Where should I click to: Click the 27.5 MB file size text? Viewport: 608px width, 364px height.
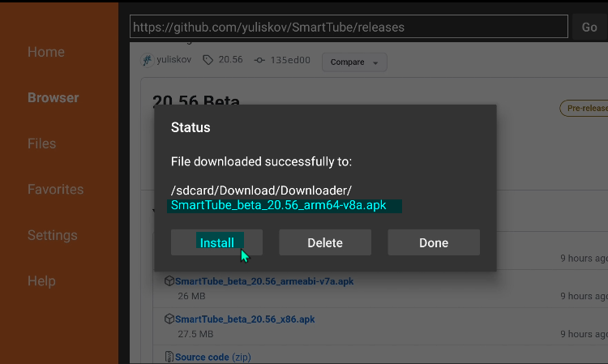tap(195, 334)
